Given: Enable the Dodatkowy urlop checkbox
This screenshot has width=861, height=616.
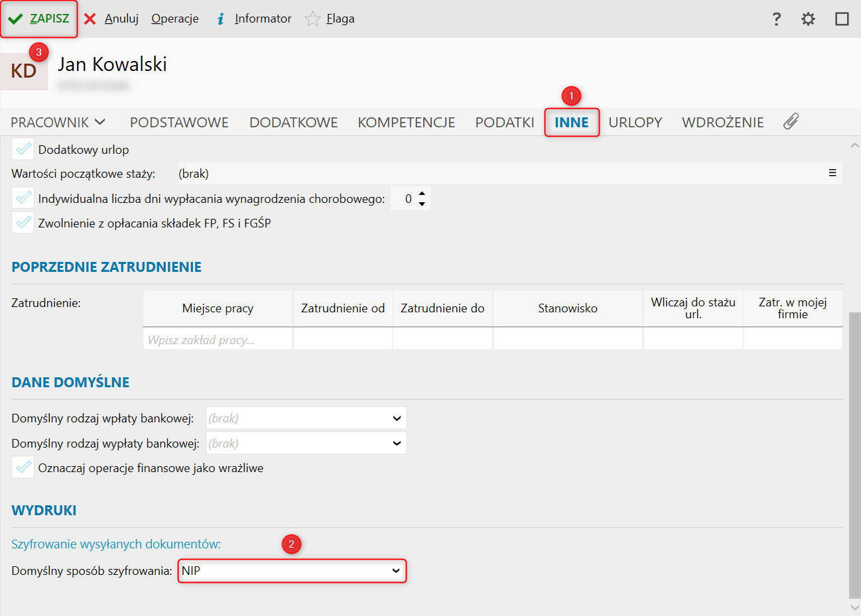Looking at the screenshot, I should point(23,149).
